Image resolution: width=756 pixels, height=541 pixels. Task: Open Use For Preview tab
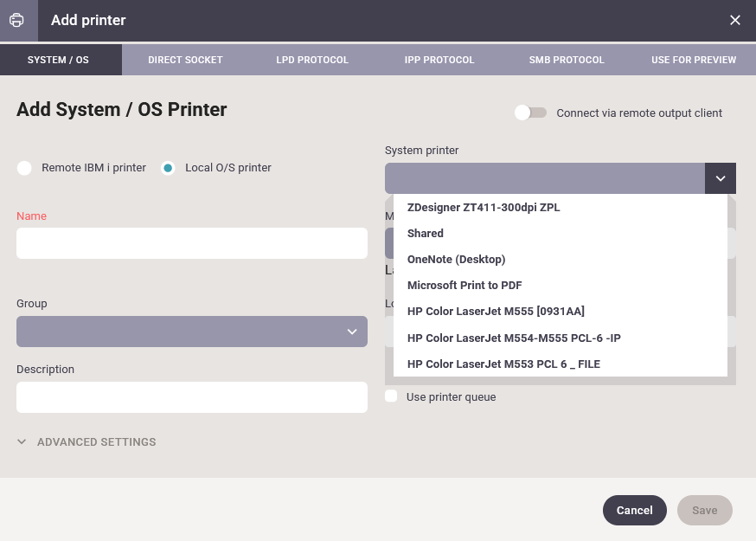point(694,60)
